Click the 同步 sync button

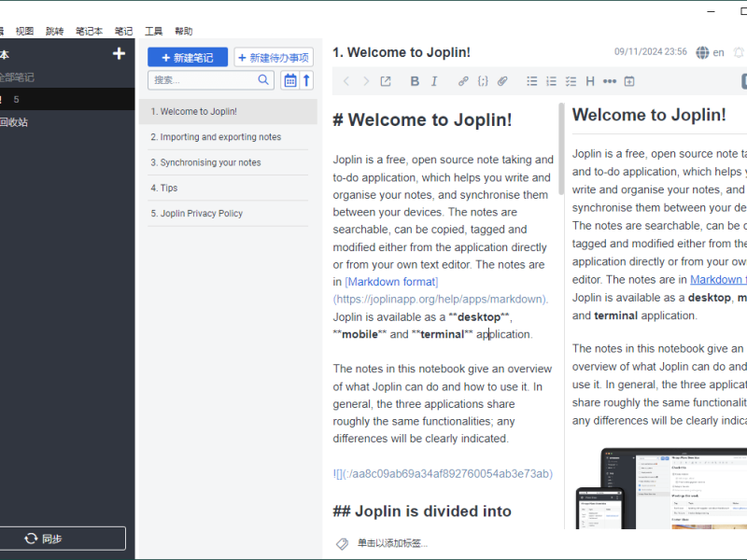(61, 539)
